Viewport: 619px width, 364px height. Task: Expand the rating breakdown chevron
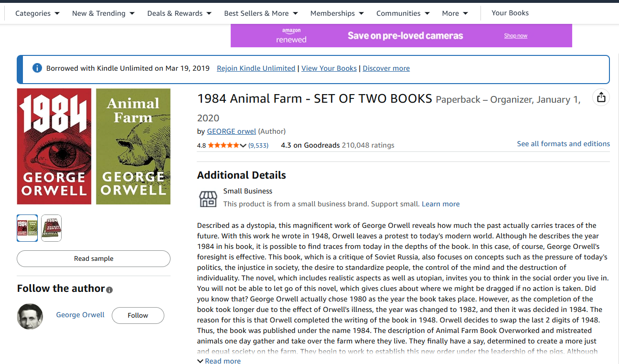pos(243,145)
